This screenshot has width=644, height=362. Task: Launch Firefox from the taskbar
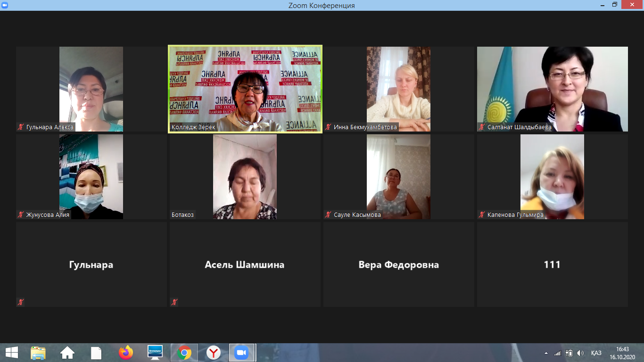click(x=126, y=353)
